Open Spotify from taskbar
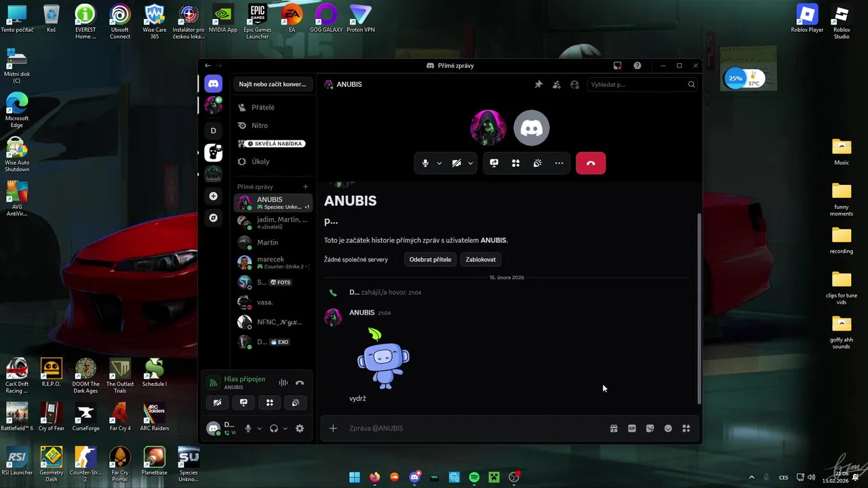This screenshot has width=868, height=488. coord(474,477)
